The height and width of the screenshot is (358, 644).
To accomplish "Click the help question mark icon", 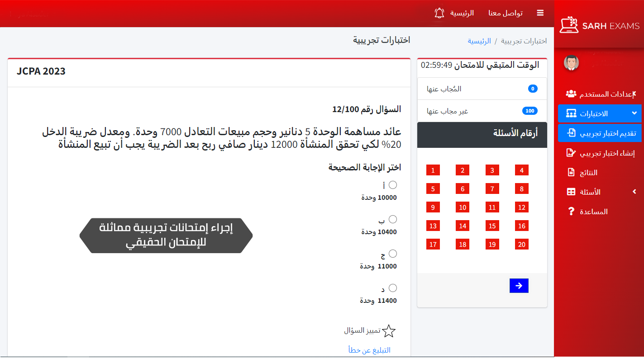I will [x=571, y=212].
